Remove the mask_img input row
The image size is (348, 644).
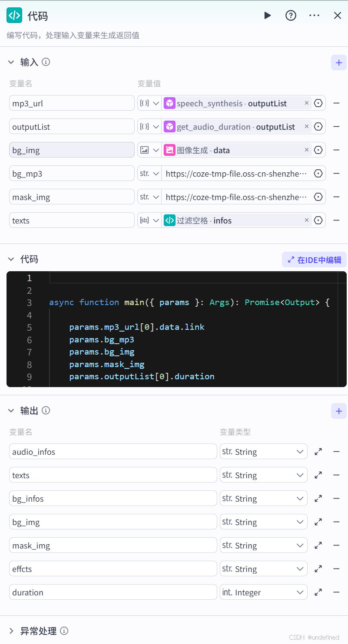tap(336, 197)
